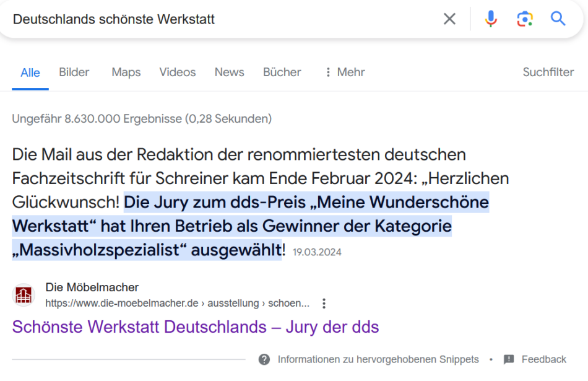
Task: Click the Feedback speech bubble icon
Action: click(x=509, y=359)
